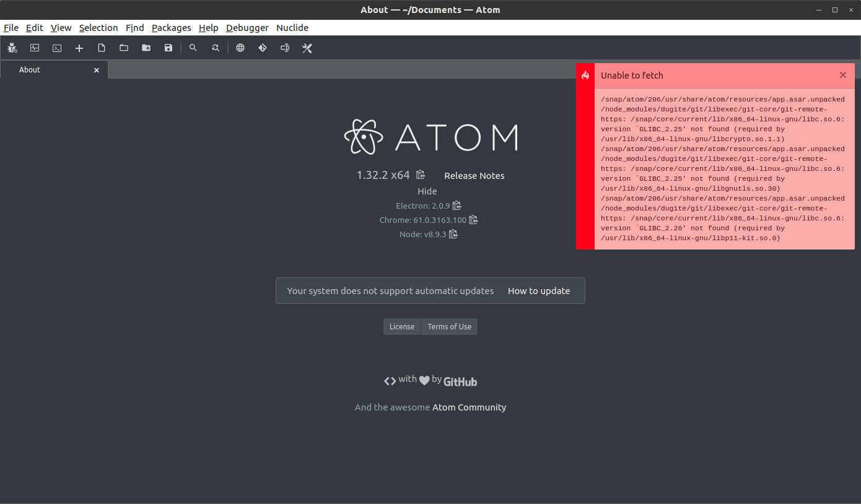861x504 pixels.
Task: Click the globe icon in the toolbar
Action: click(x=240, y=48)
